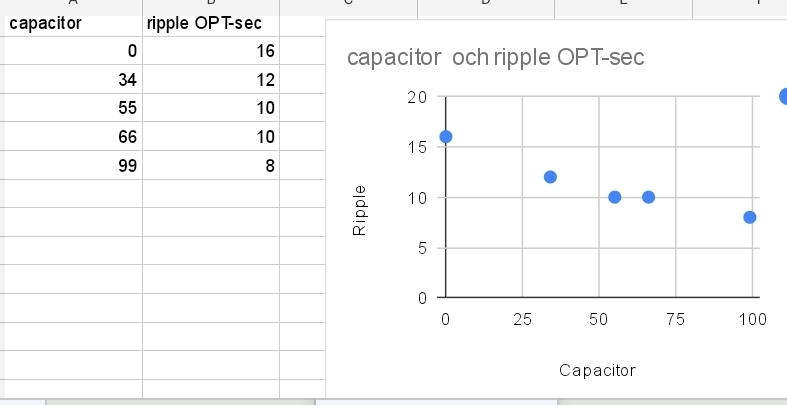Click the 'Ripple' vertical axis title
This screenshot has height=405, width=787.
pyautogui.click(x=359, y=210)
